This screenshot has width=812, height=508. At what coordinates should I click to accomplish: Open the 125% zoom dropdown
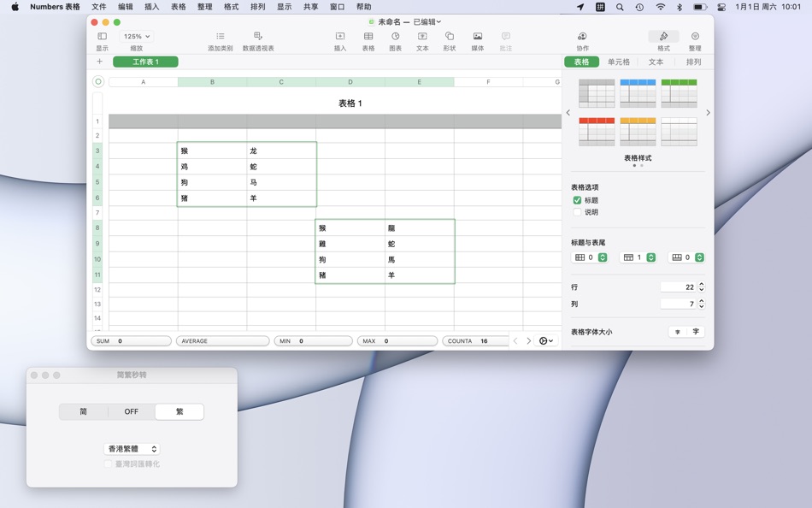coord(137,36)
